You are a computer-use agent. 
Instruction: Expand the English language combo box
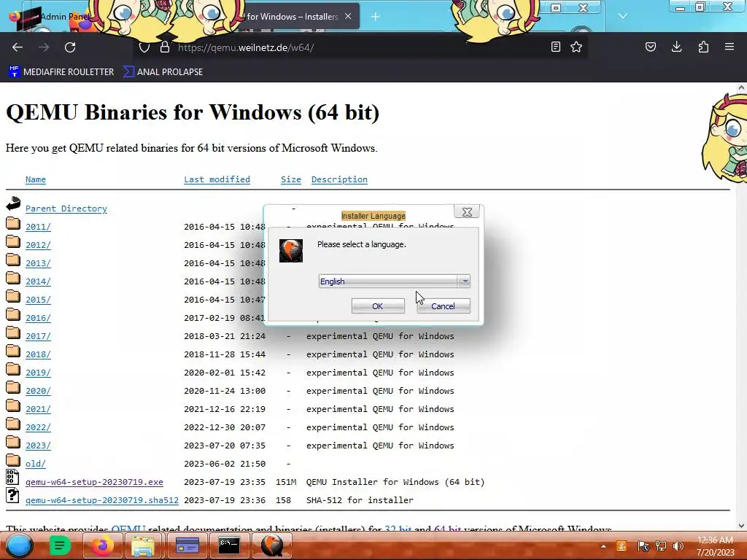pyautogui.click(x=395, y=281)
